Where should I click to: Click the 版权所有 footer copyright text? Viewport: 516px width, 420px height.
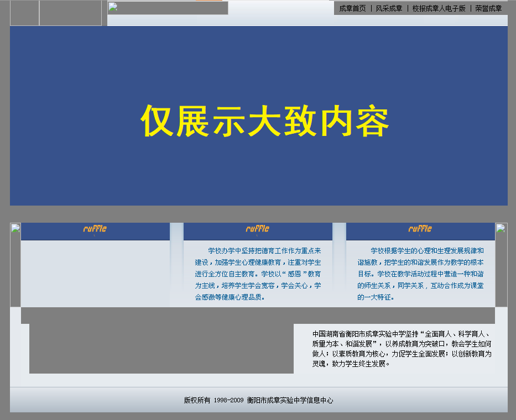[x=258, y=400]
